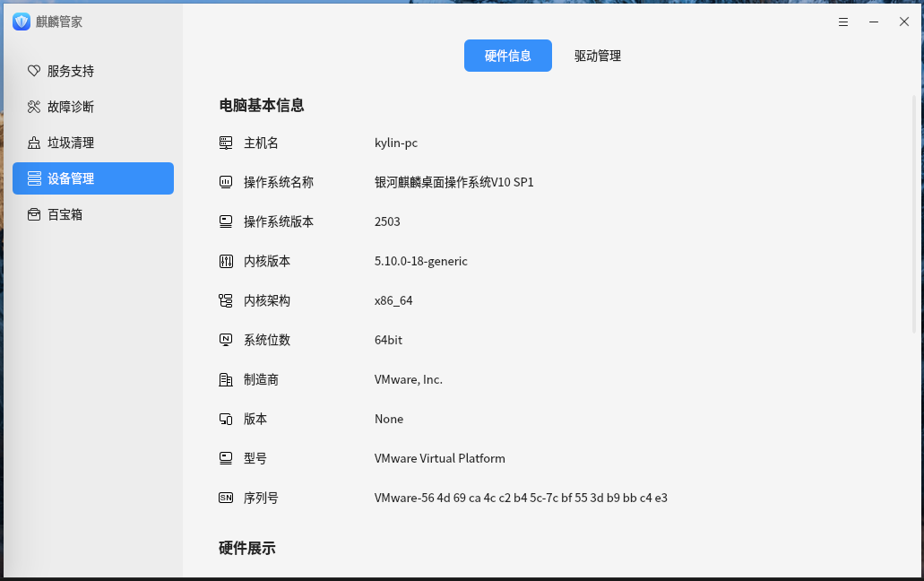
Task: Click the wrench icon beside 故障诊断
Action: click(x=34, y=107)
